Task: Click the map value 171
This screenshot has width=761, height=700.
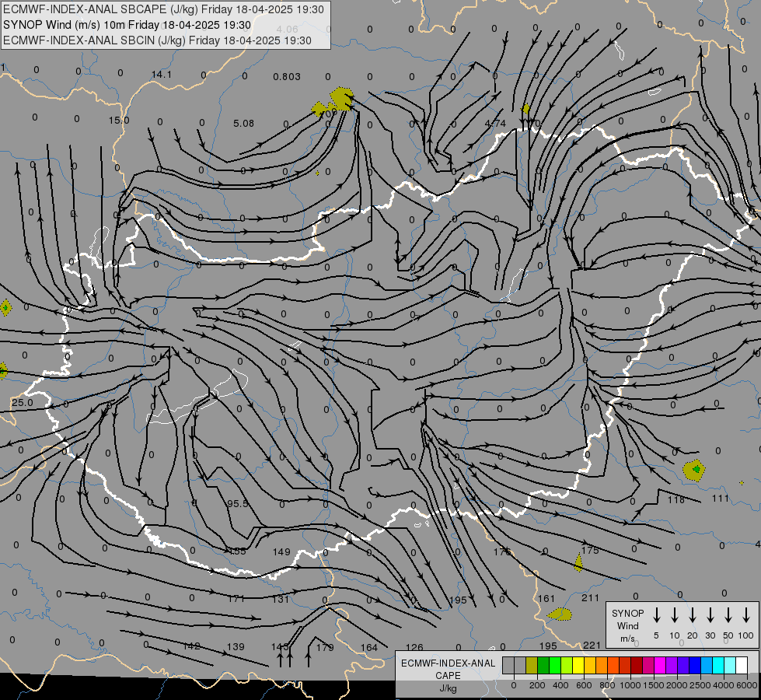Action: [x=236, y=599]
